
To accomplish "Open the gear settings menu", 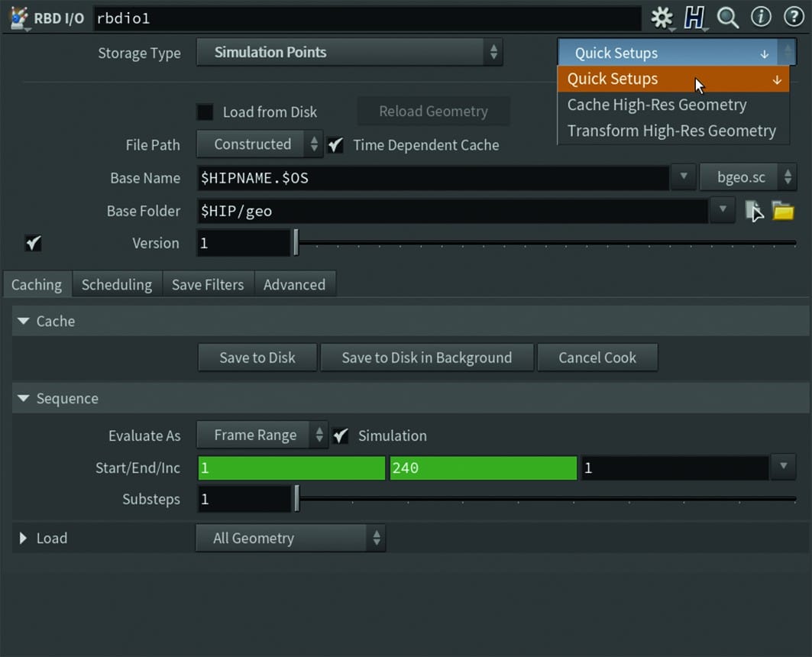I will click(662, 18).
